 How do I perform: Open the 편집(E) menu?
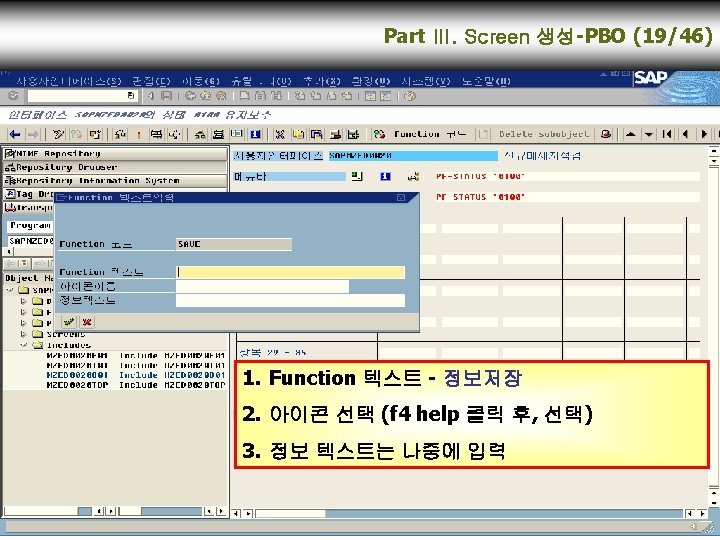click(151, 81)
